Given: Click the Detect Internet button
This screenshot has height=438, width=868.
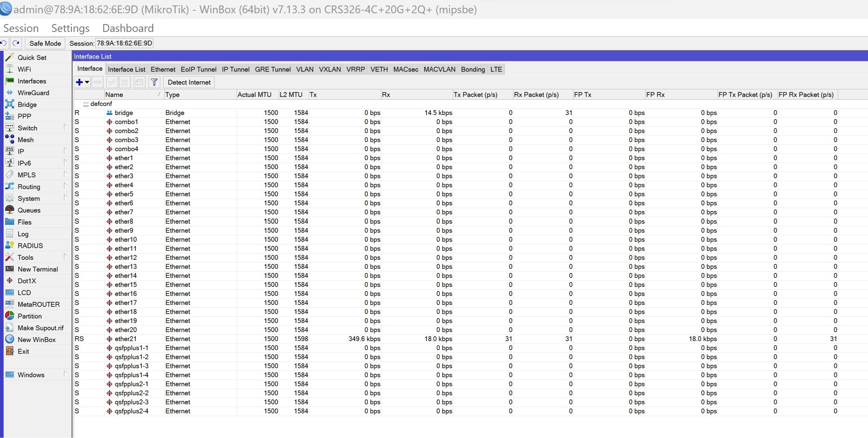Looking at the screenshot, I should tap(189, 82).
